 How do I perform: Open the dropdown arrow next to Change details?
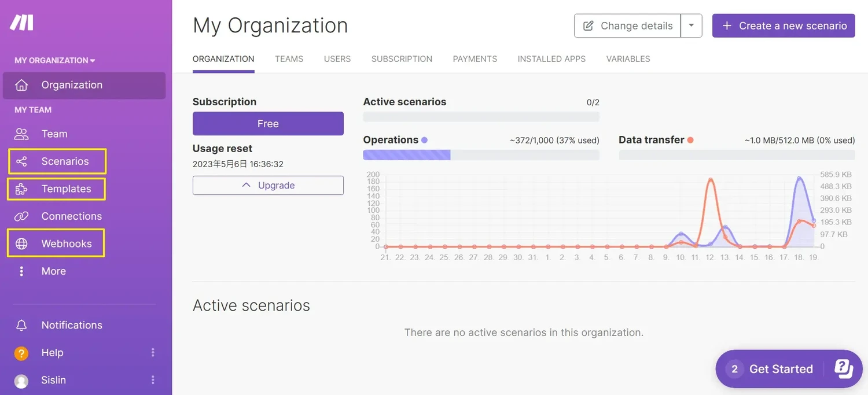click(692, 26)
